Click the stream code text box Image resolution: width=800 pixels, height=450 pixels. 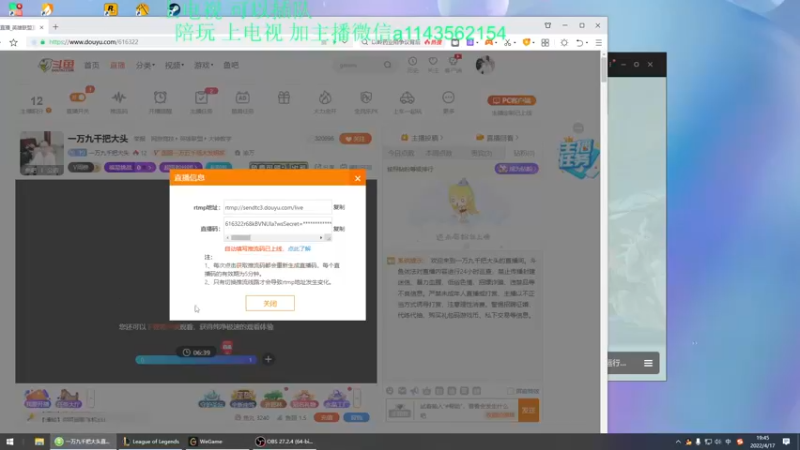[x=278, y=223]
